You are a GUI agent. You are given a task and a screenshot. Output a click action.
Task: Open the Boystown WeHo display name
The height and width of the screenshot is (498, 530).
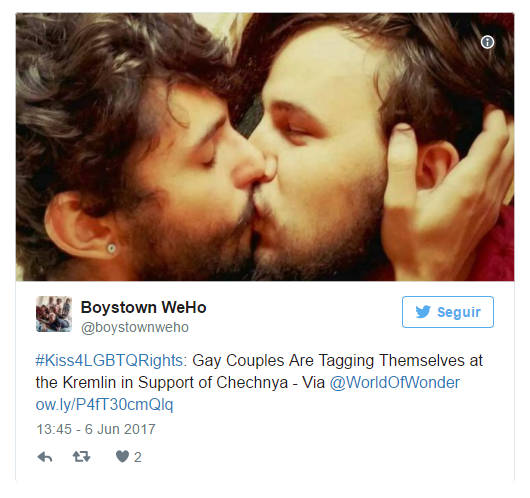tap(143, 308)
